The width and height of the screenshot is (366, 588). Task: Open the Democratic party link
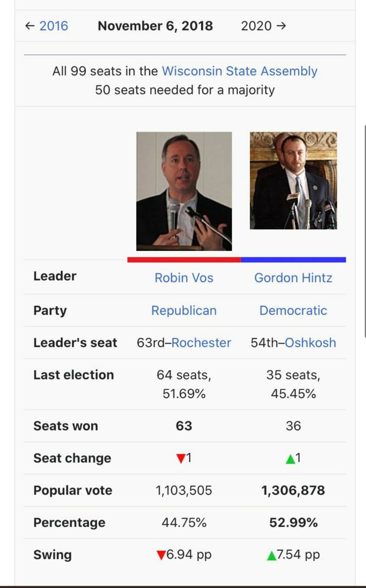293,311
